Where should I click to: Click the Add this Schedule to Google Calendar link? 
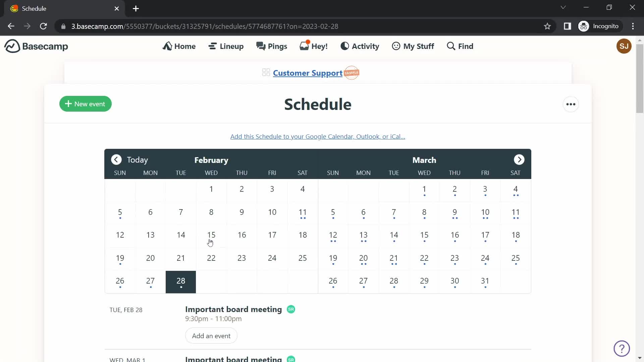[318, 136]
